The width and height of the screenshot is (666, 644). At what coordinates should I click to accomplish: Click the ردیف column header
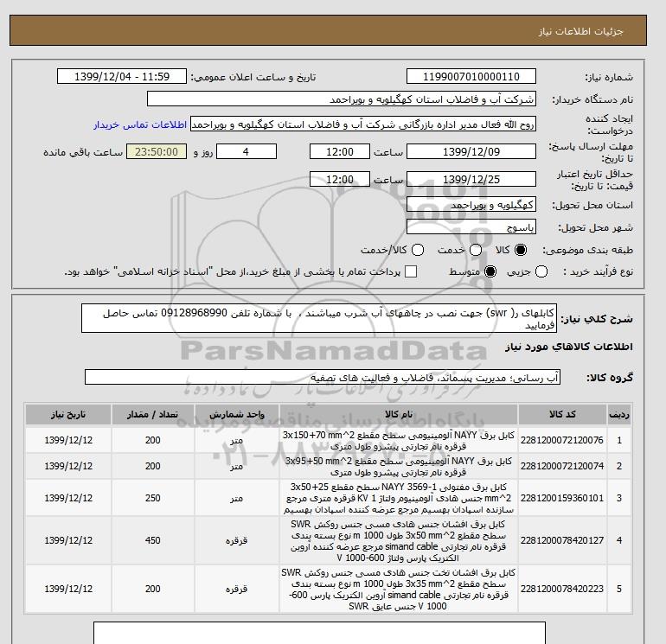[x=619, y=414]
